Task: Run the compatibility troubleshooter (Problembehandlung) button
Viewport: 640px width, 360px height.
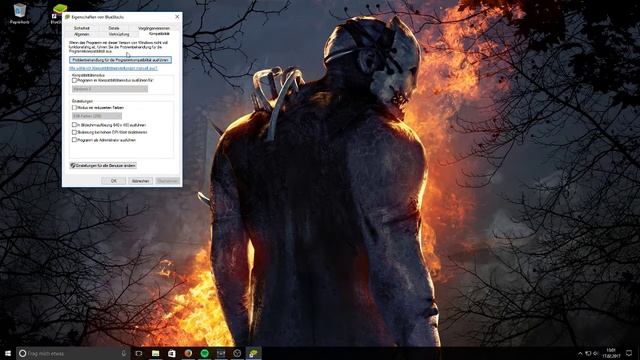Action: 120,60
